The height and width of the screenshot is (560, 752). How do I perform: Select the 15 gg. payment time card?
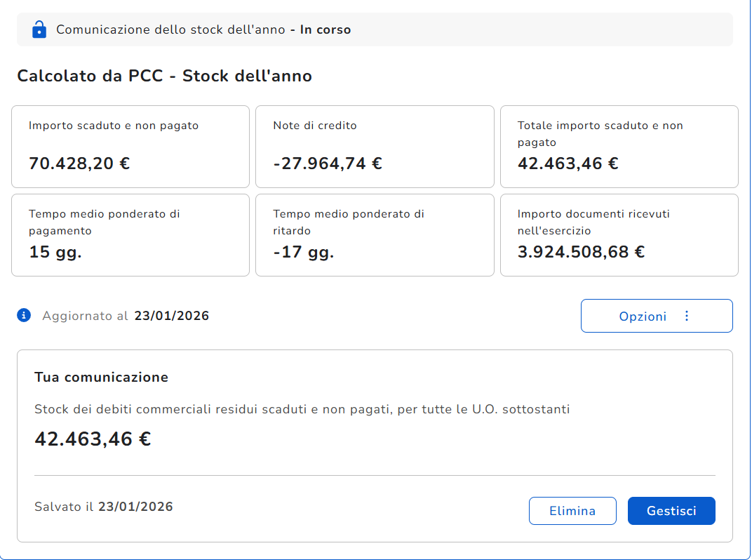pyautogui.click(x=130, y=235)
